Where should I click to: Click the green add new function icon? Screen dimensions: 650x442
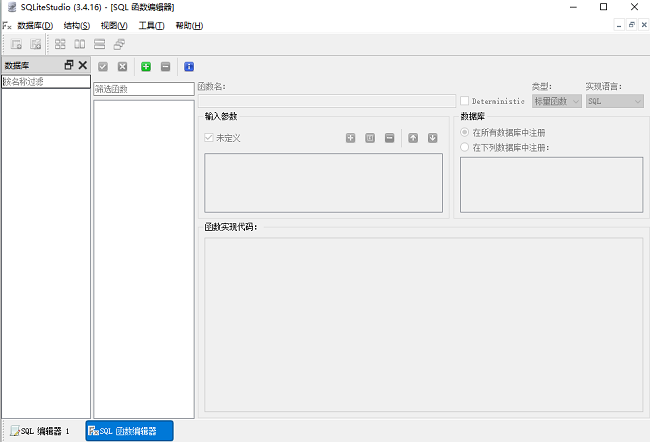146,67
